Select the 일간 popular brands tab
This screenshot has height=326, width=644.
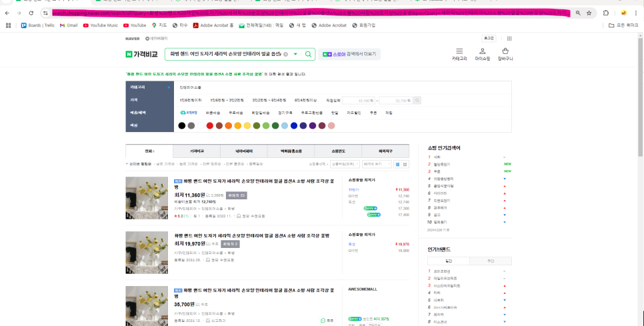pos(449,261)
